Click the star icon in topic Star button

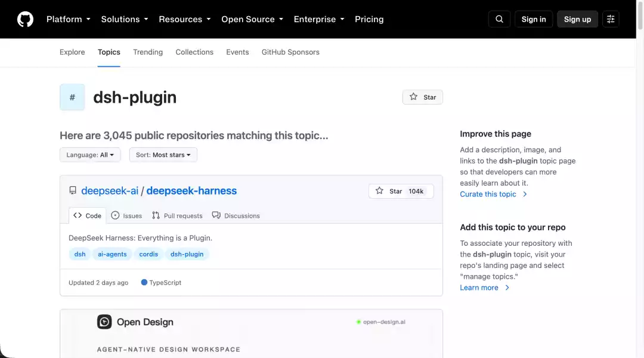tap(413, 97)
